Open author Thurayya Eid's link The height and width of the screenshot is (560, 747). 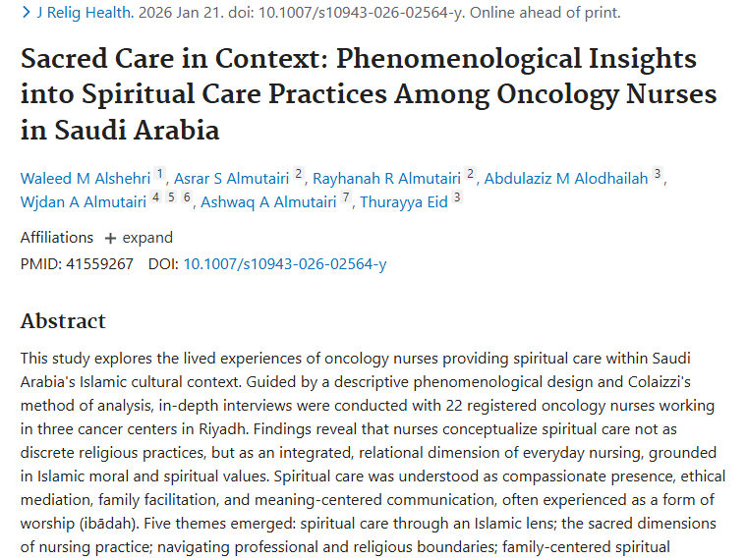pos(404,202)
